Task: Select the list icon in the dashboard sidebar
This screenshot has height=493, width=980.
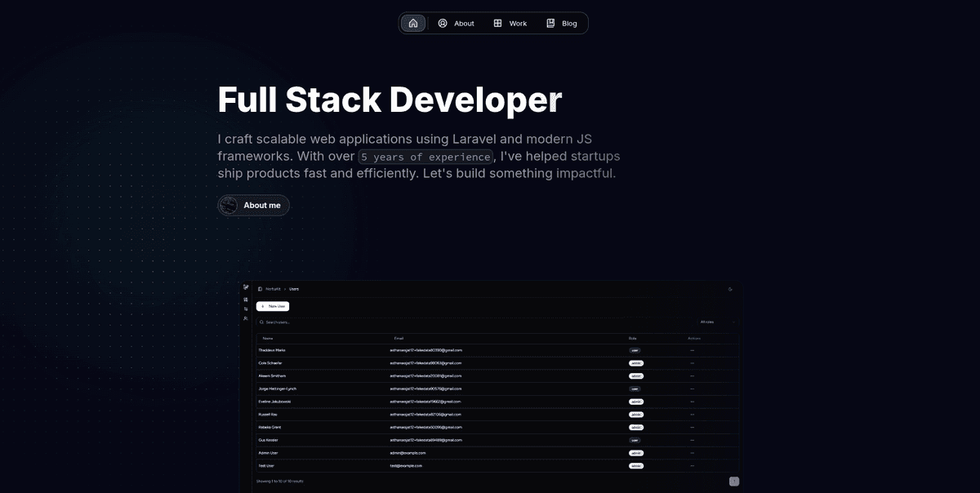Action: 246,309
